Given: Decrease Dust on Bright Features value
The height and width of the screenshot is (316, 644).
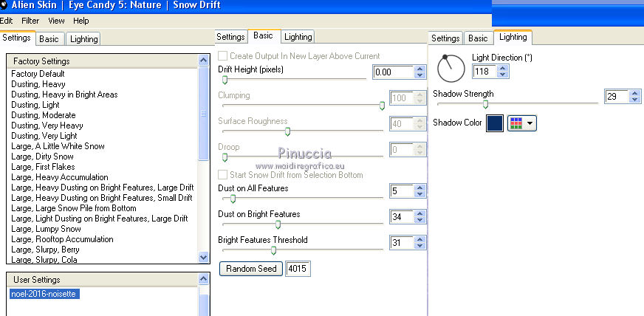Looking at the screenshot, I should pos(419,220).
